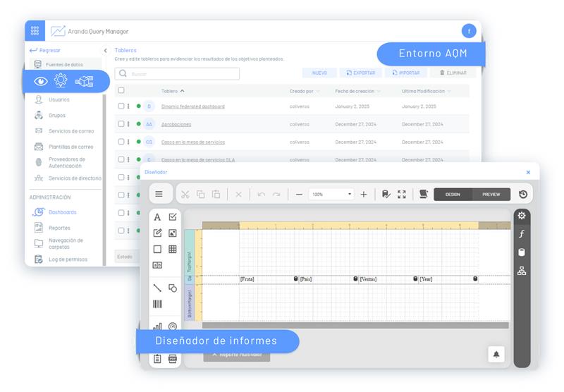Image resolution: width=564 pixels, height=392 pixels.
Task: Check the Aprobaciones row checkbox
Action: tap(121, 123)
